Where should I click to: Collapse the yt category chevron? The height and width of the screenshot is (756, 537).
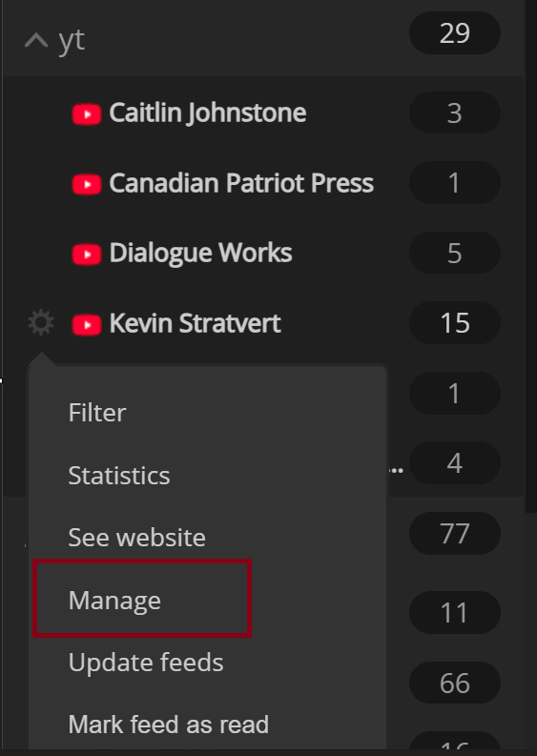point(36,40)
